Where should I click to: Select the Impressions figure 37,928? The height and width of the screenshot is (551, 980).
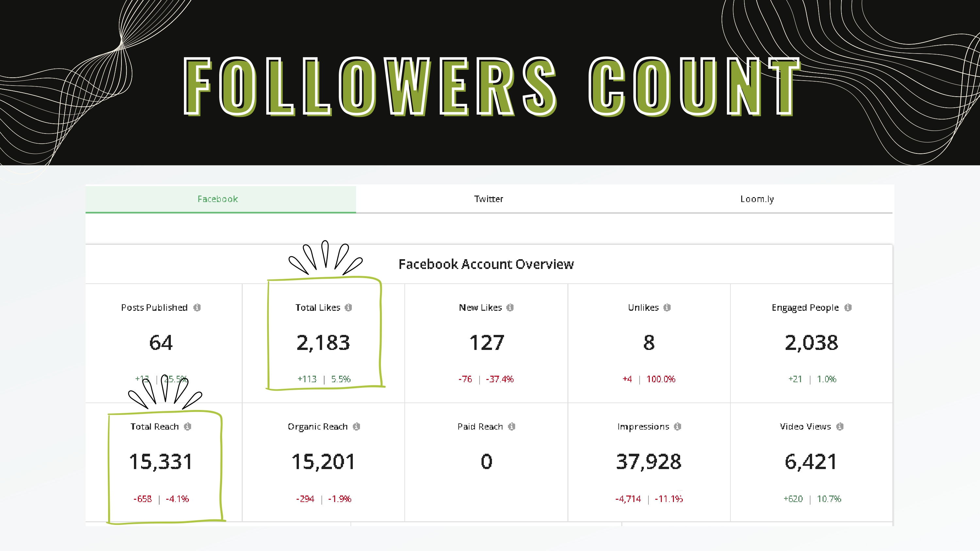click(x=649, y=462)
